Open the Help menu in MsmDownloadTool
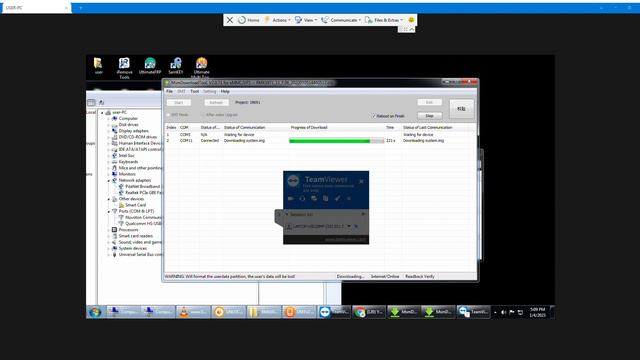The height and width of the screenshot is (360, 640). point(225,91)
